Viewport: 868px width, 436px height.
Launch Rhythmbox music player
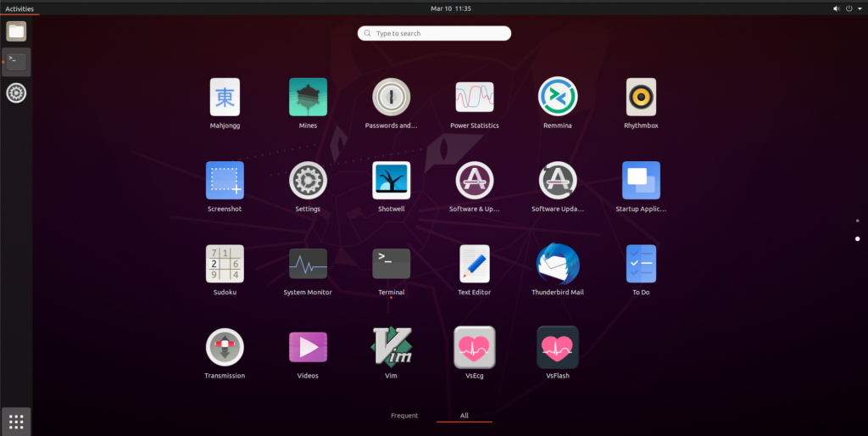coord(641,98)
